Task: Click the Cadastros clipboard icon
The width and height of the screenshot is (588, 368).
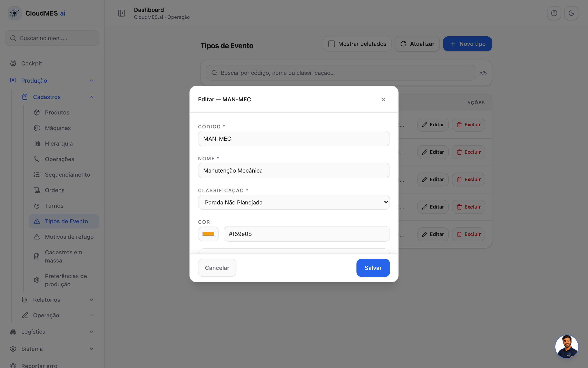Action: (x=25, y=97)
